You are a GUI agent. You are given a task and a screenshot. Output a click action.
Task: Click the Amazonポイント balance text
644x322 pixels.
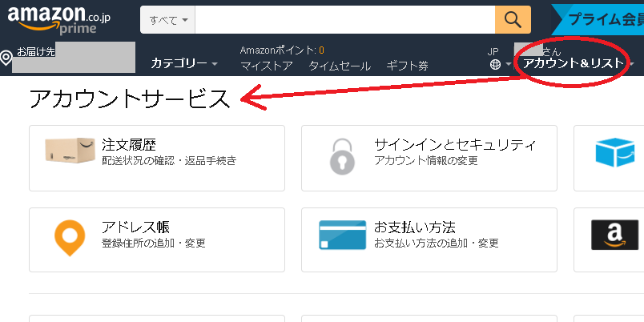282,50
